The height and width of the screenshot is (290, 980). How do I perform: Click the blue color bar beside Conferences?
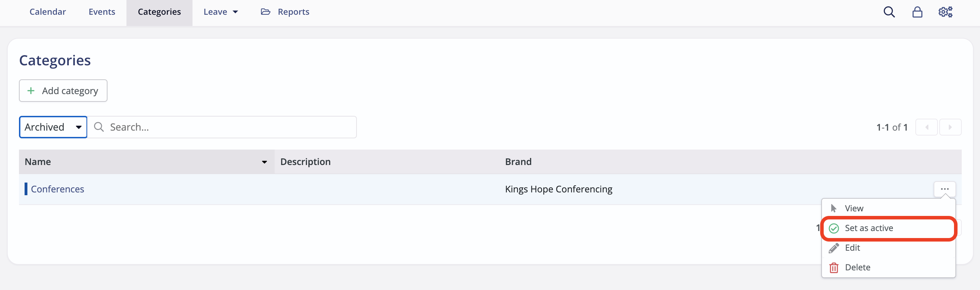[x=26, y=189]
